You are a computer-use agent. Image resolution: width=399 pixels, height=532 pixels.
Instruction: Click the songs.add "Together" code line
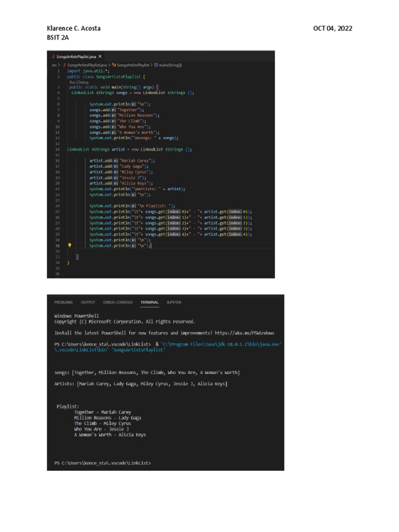pyautogui.click(x=117, y=110)
